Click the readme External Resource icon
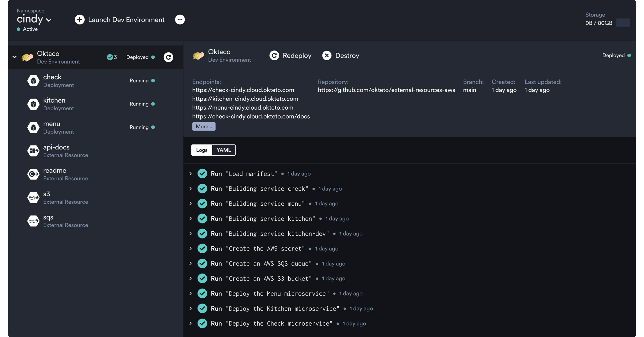 pos(33,174)
